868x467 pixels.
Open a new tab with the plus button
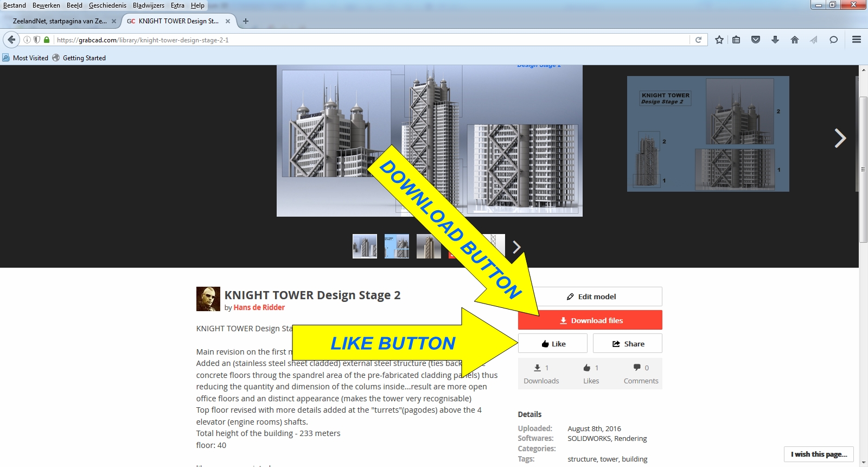click(246, 21)
